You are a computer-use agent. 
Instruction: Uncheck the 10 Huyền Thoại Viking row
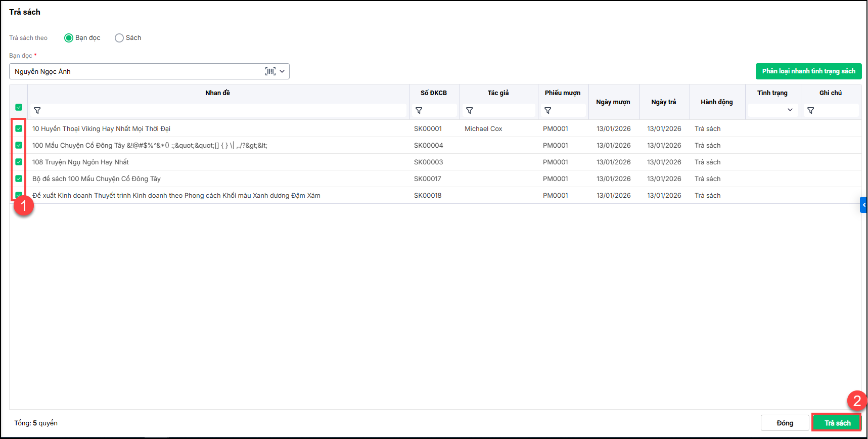coord(19,128)
